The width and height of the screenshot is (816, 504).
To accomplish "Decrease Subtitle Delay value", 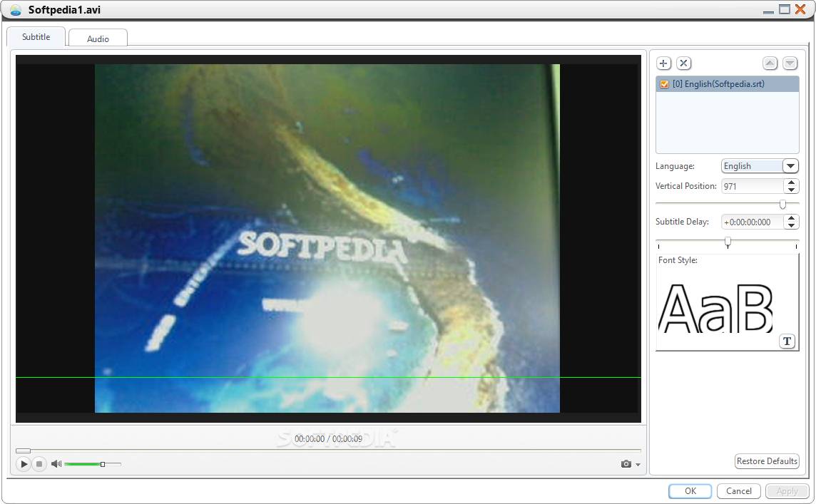I will tap(792, 226).
